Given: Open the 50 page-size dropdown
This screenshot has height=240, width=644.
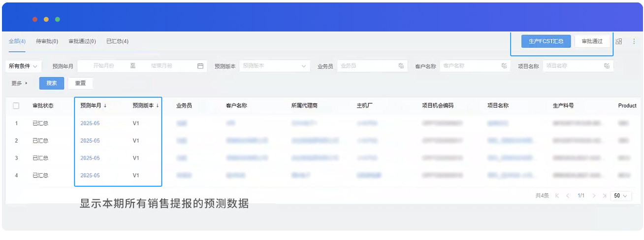Looking at the screenshot, I should point(621,196).
